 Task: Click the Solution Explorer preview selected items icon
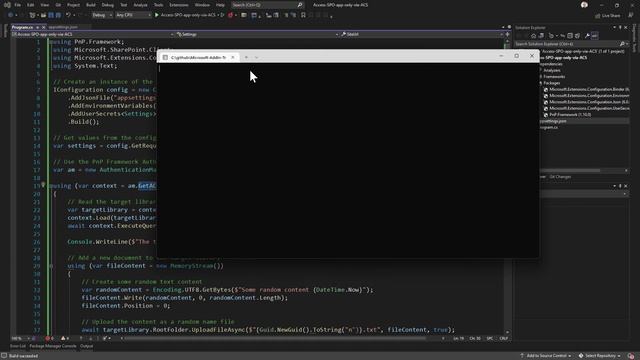click(595, 36)
